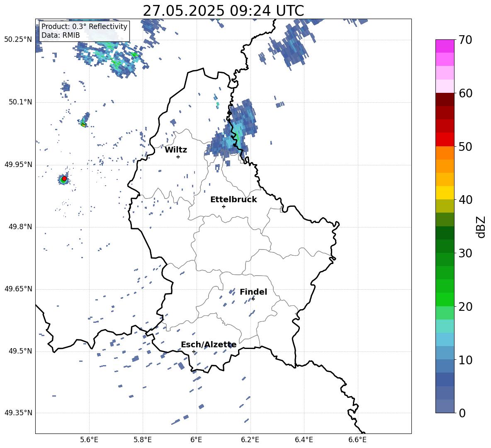
Task: Click the Ettelbruck station cross marker
Action: [x=224, y=206]
